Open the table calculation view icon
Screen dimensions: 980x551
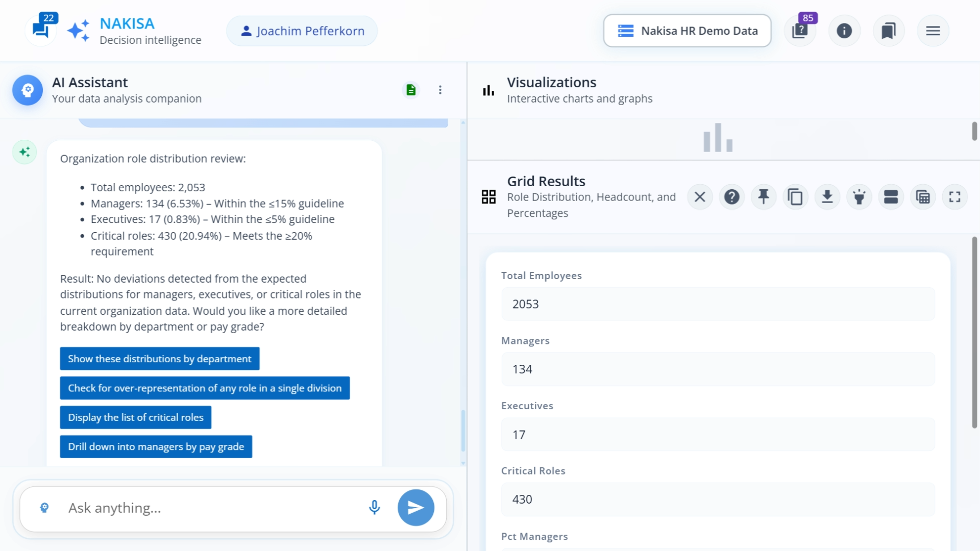point(923,196)
